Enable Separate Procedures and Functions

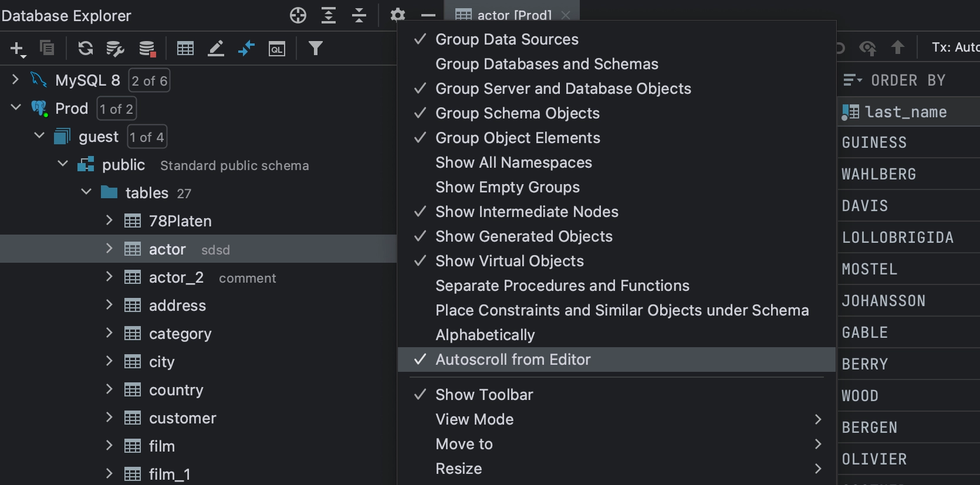tap(616, 286)
